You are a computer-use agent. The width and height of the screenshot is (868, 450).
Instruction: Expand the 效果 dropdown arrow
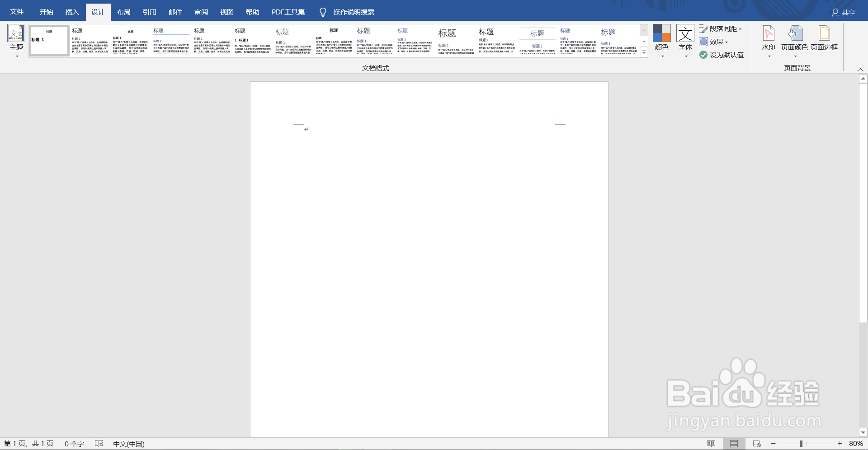pyautogui.click(x=726, y=42)
